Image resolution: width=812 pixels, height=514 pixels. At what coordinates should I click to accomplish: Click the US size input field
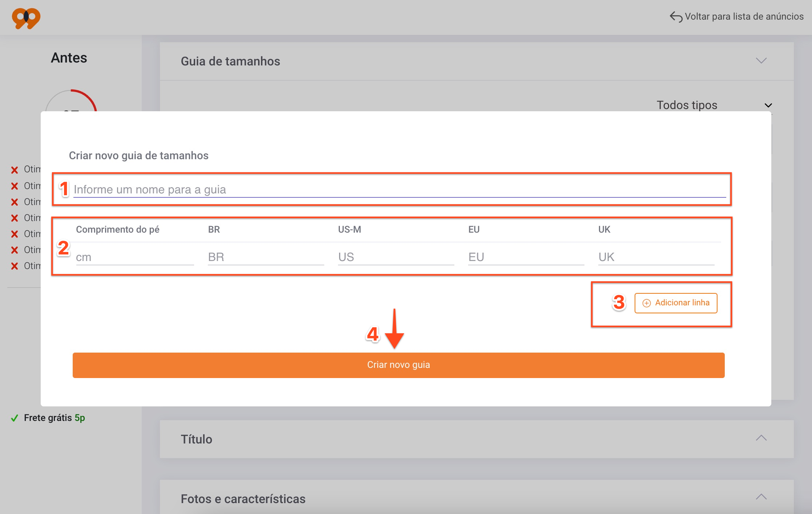tap(395, 257)
